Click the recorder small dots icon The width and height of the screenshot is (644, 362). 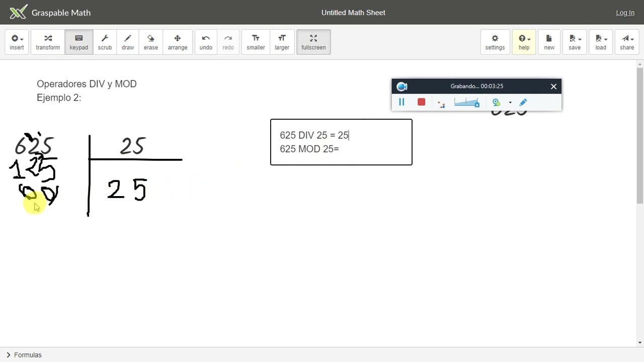pyautogui.click(x=441, y=104)
